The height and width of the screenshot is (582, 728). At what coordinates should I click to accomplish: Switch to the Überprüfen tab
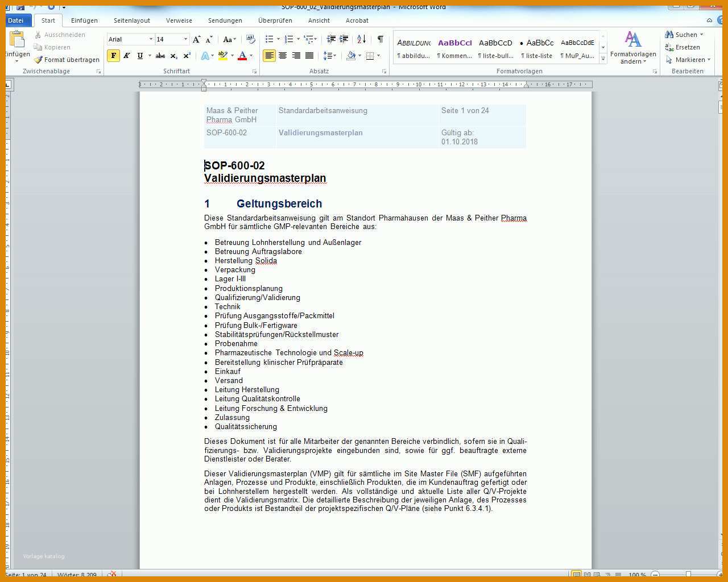(275, 20)
